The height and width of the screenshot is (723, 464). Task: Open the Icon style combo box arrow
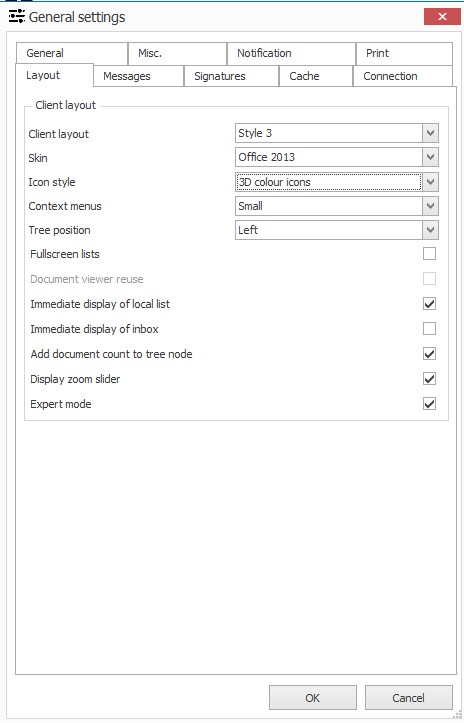[x=430, y=182]
